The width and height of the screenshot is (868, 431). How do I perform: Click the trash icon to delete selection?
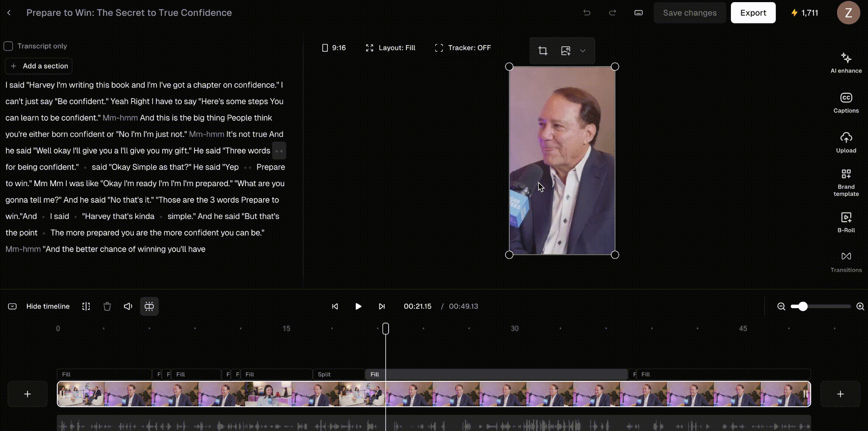pyautogui.click(x=107, y=306)
